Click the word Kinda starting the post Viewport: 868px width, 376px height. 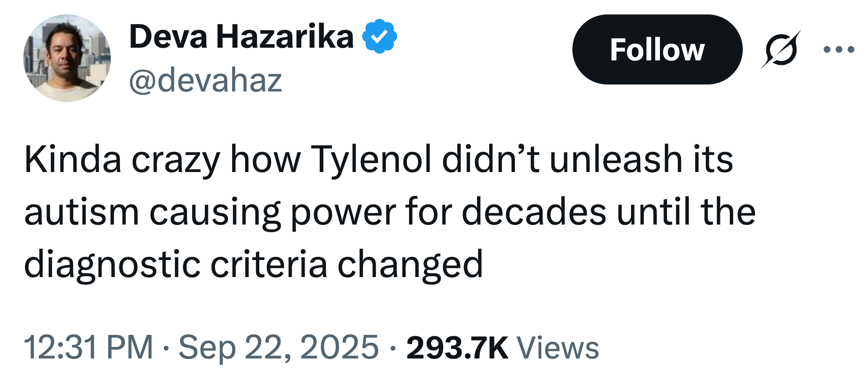point(73,159)
